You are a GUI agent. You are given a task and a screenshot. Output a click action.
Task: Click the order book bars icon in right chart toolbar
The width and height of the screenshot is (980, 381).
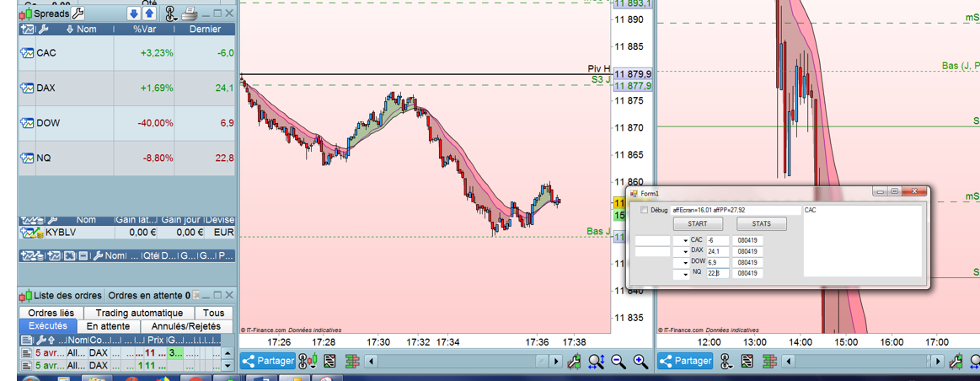[769, 361]
